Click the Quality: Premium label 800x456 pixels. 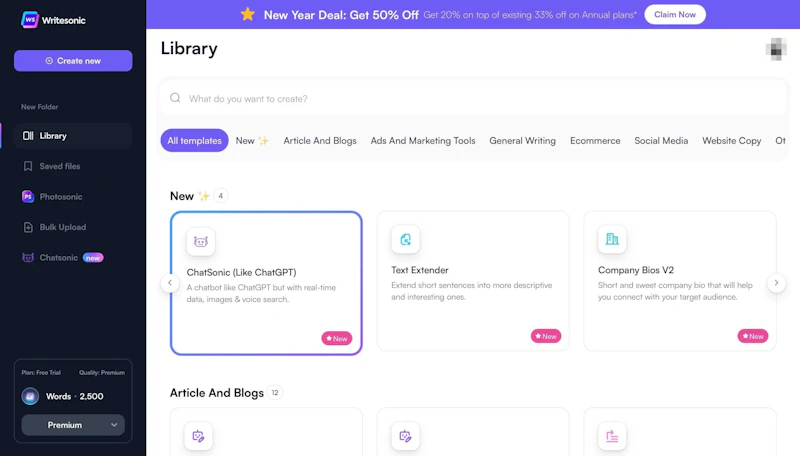(102, 372)
